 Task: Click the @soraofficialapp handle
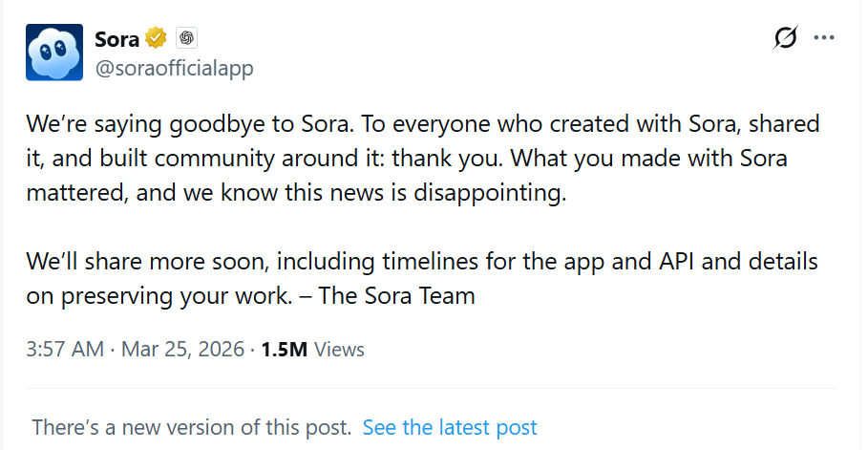tap(174, 69)
